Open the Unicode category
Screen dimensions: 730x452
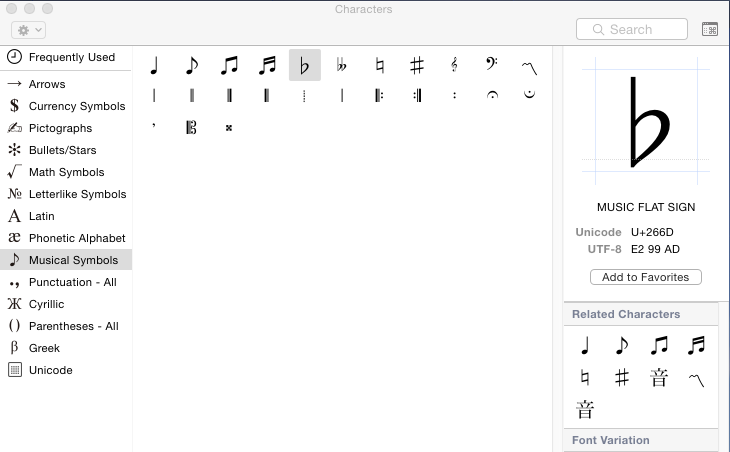point(50,370)
